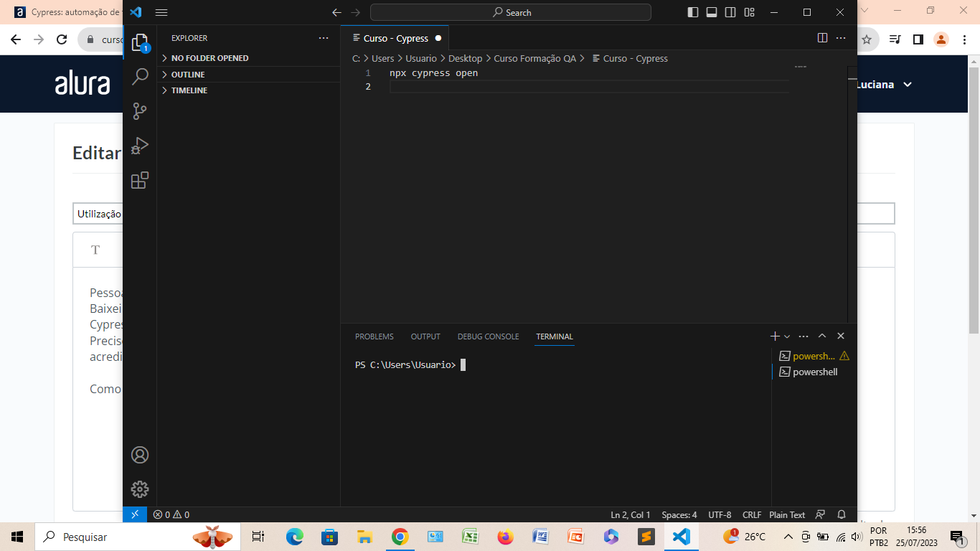Image resolution: width=980 pixels, height=551 pixels.
Task: Click the Usuario breadcrumb segment
Action: pos(421,59)
